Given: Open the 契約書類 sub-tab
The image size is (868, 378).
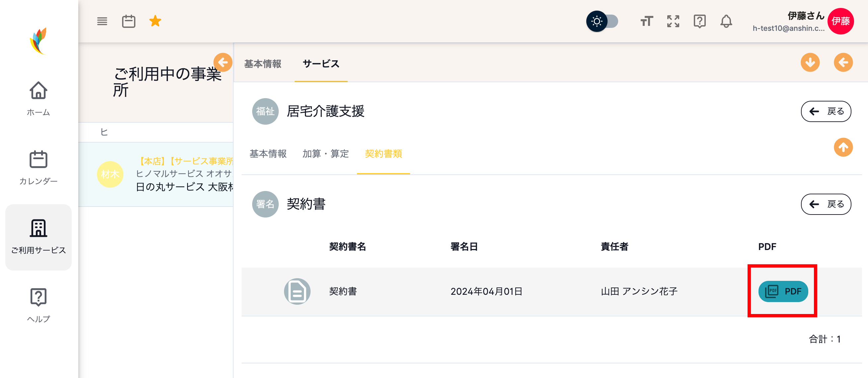Looking at the screenshot, I should (x=384, y=154).
